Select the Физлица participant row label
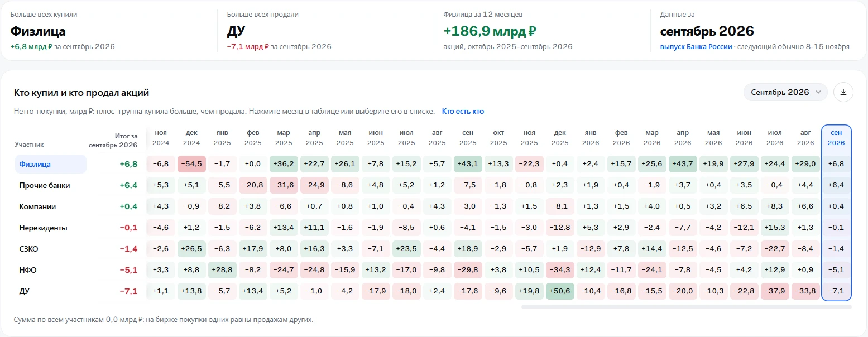The image size is (868, 337). tap(50, 164)
